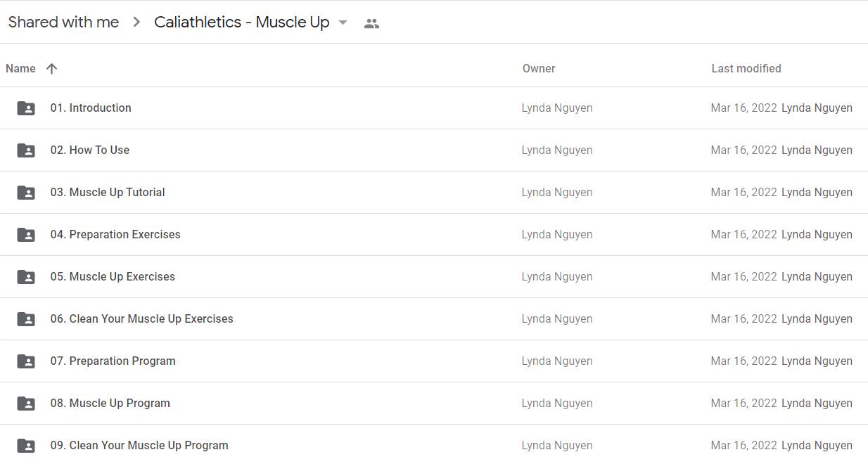Click the Caliathletics - Muscle Up breadcrumb title
868x464 pixels.
click(x=242, y=22)
